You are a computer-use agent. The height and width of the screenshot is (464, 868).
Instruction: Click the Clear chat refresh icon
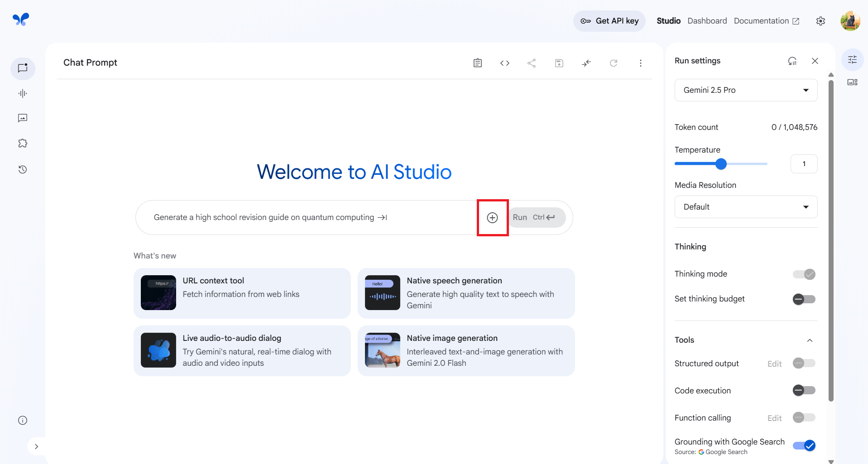[614, 63]
